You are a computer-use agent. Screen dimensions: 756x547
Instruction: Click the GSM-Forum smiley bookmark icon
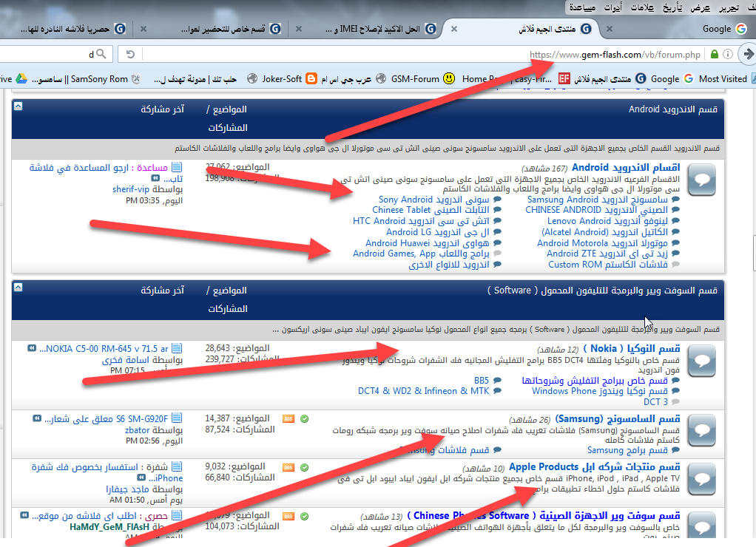[x=449, y=78]
